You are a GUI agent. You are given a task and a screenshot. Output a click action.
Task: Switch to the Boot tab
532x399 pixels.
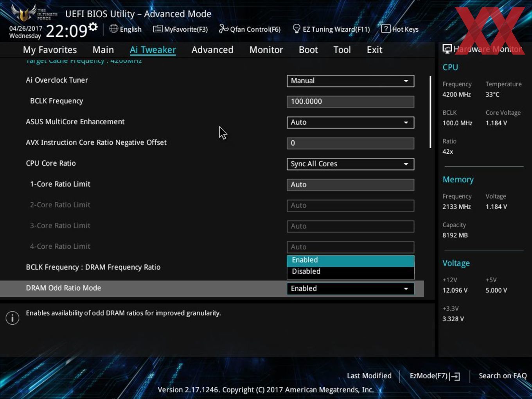coord(308,50)
